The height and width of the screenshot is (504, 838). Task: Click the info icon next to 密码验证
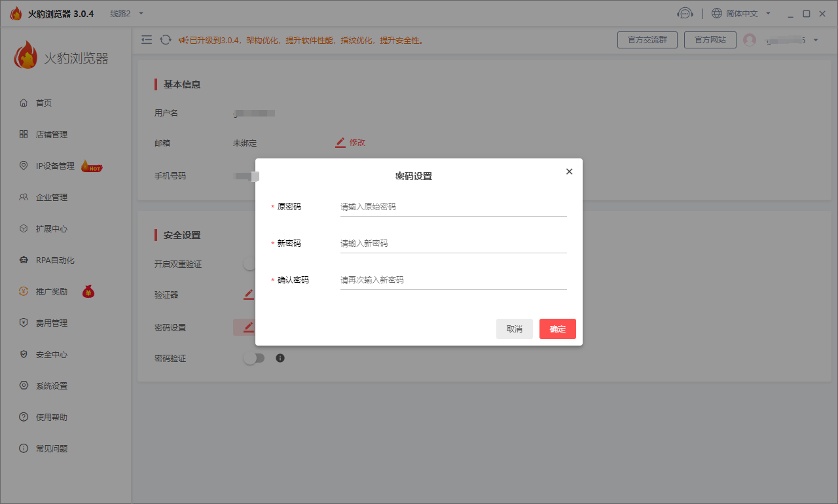(x=280, y=358)
